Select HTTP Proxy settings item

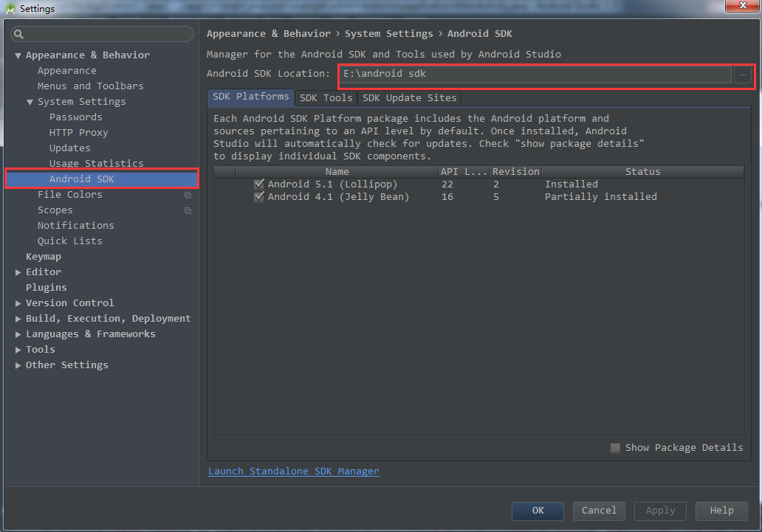pyautogui.click(x=79, y=133)
